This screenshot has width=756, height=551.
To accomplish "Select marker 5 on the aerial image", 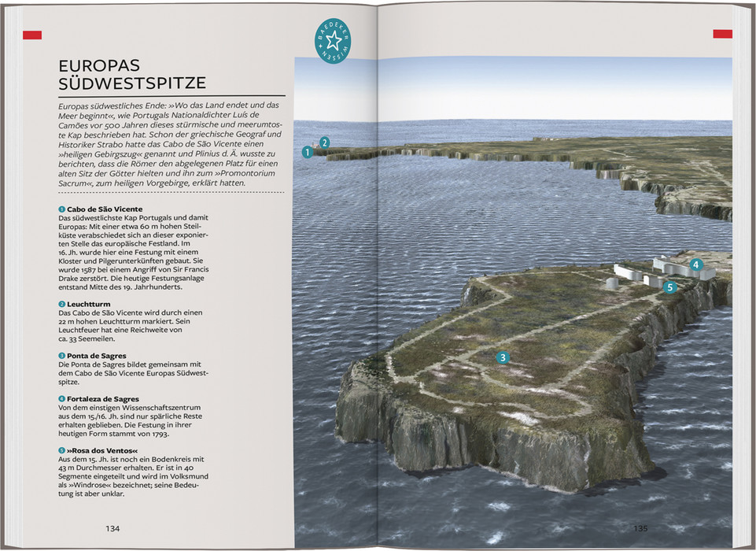I will [x=669, y=288].
